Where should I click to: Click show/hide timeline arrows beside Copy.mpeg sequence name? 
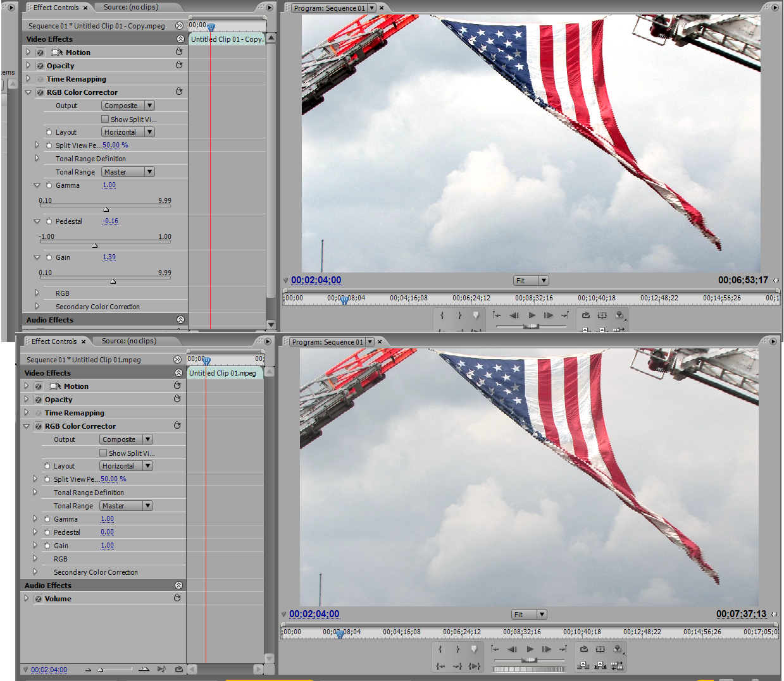click(179, 26)
